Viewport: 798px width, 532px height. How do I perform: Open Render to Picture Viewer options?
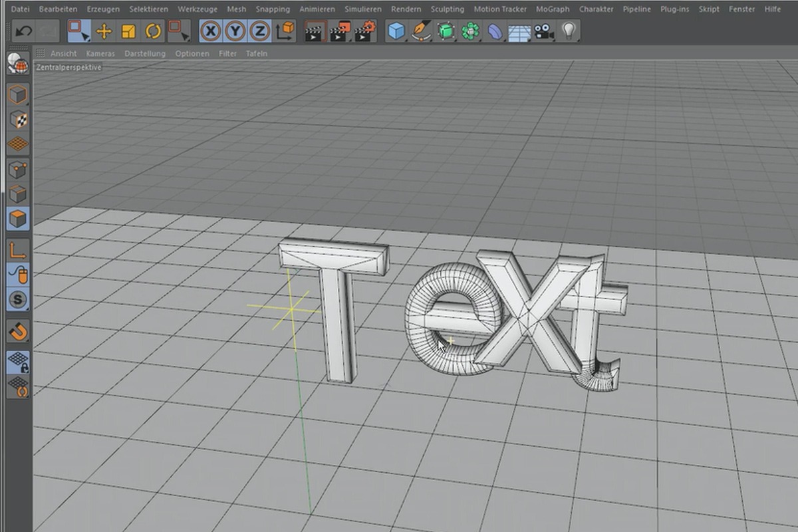pyautogui.click(x=340, y=31)
